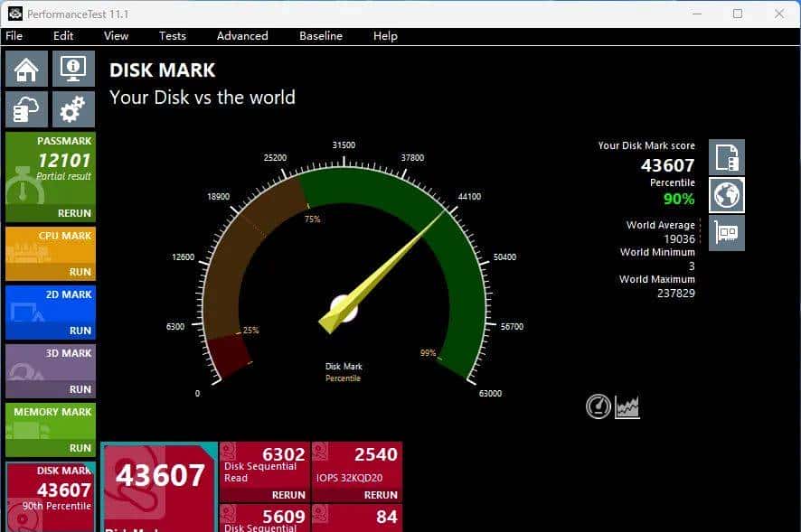Click the World Minimum value 3
The height and width of the screenshot is (532, 801).
692,266
